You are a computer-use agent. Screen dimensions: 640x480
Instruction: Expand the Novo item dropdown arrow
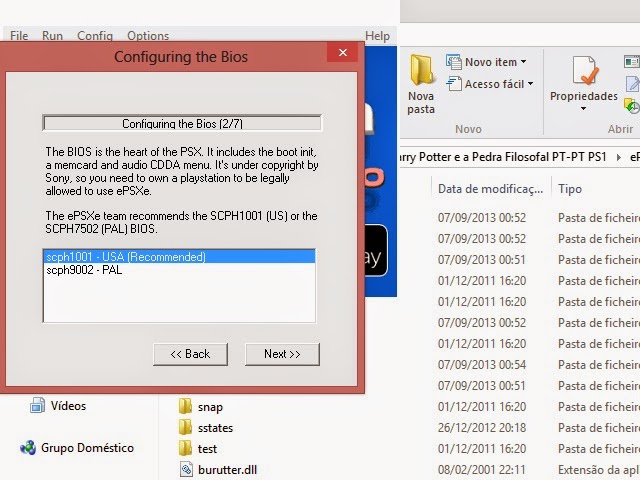523,62
